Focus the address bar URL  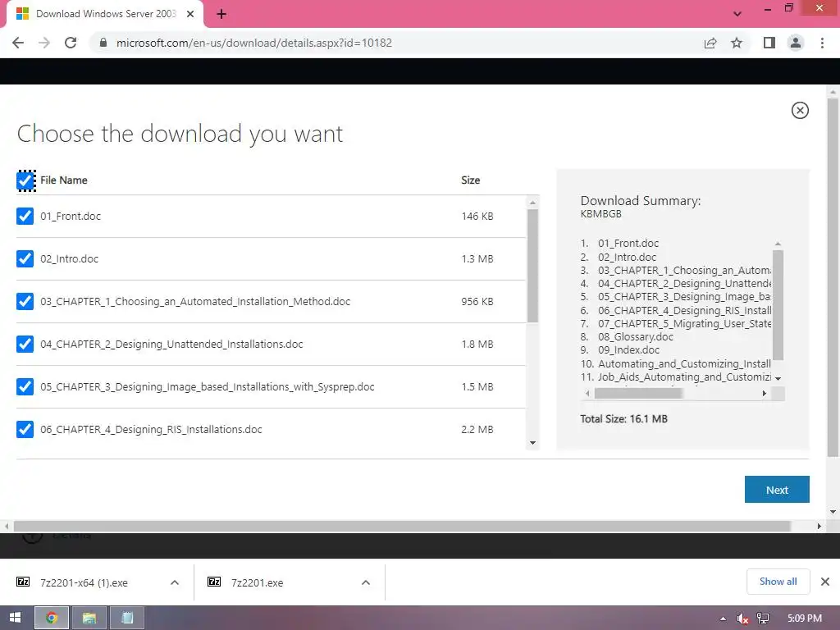(x=254, y=43)
